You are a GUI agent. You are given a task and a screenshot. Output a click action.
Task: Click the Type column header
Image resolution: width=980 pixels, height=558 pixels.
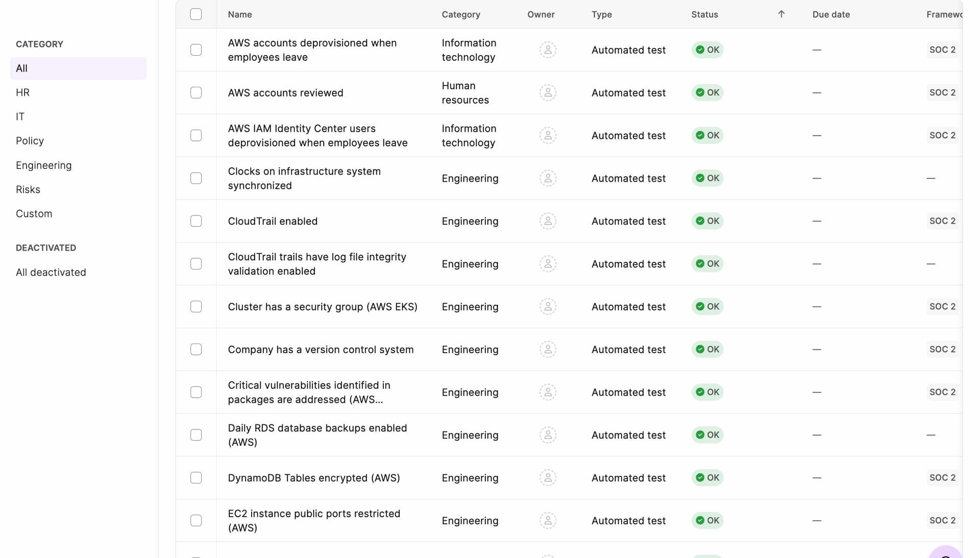point(602,14)
